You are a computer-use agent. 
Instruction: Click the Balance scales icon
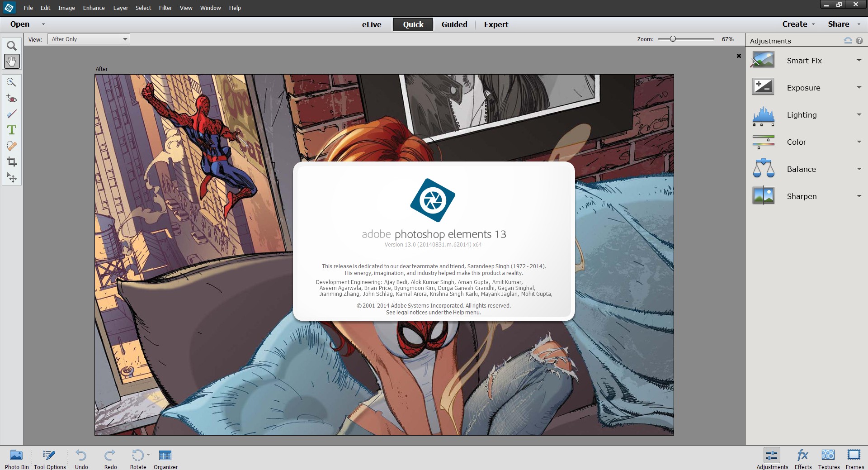tap(763, 168)
